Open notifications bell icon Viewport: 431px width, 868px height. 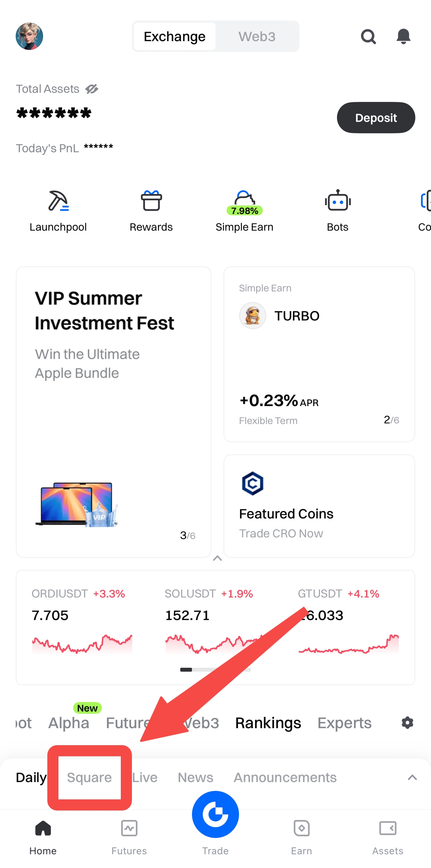pyautogui.click(x=403, y=36)
